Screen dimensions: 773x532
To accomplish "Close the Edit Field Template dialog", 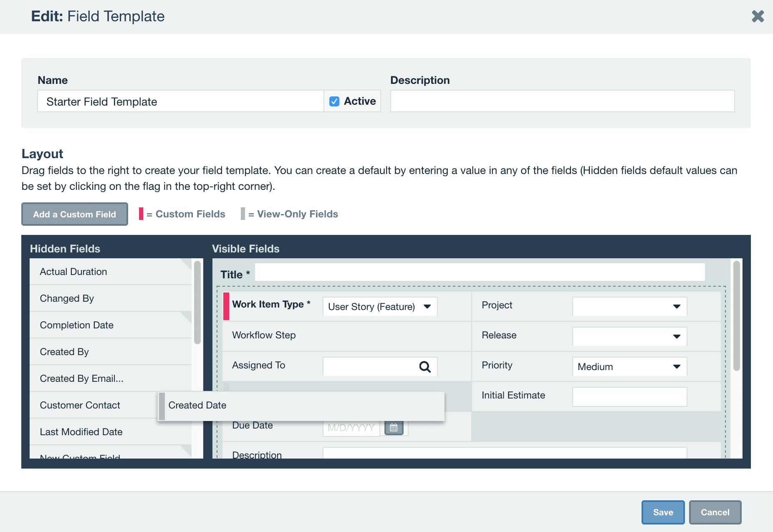I will tap(758, 16).
